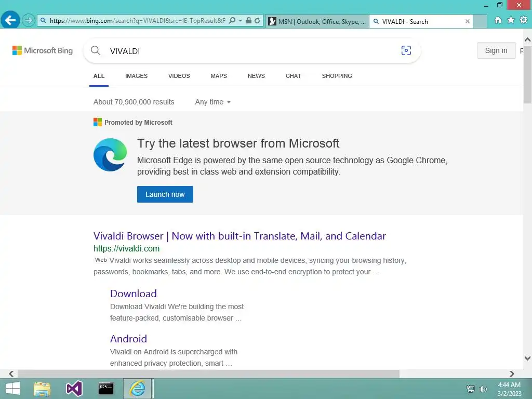
Task: Open the Vivaldi Browser result title link
Action: [240, 236]
